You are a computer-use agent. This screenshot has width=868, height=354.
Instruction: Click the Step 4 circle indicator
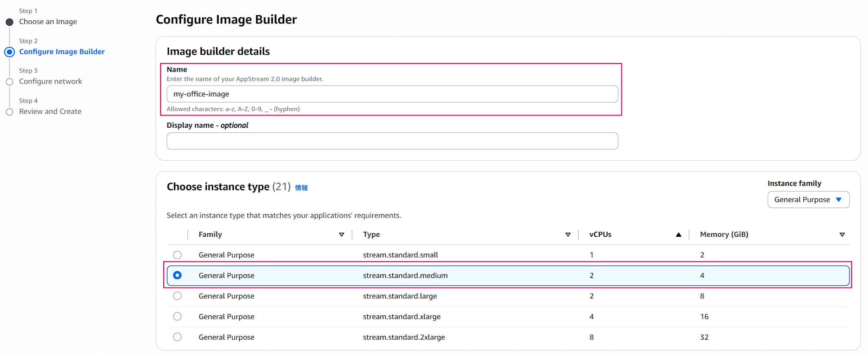(10, 112)
